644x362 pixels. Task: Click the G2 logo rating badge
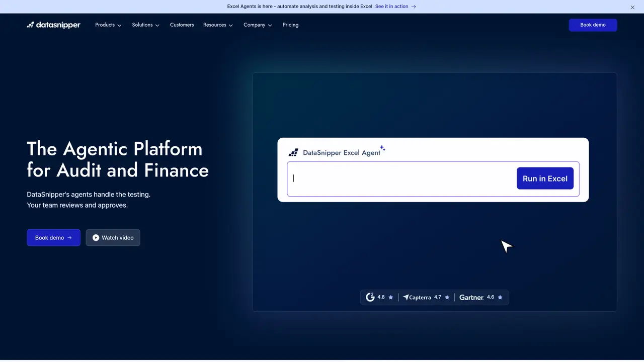(x=370, y=297)
